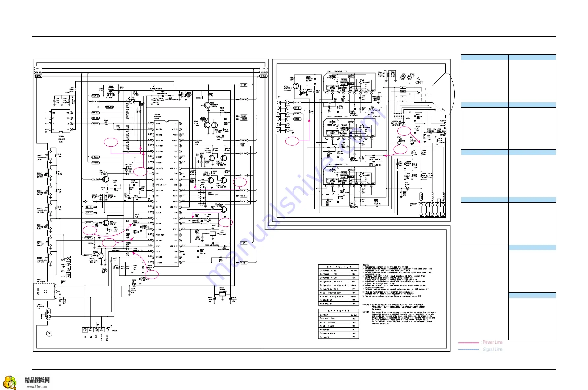Click the left-side "VCC" bus tag

38,69
